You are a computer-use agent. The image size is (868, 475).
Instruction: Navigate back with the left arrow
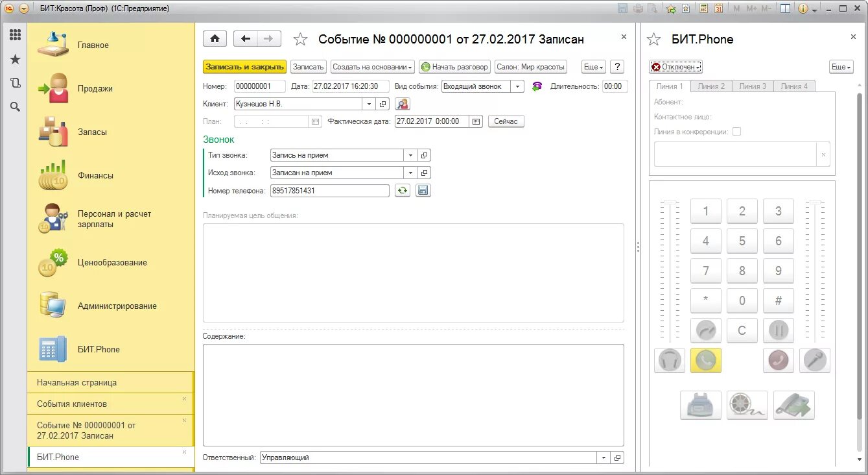click(245, 39)
